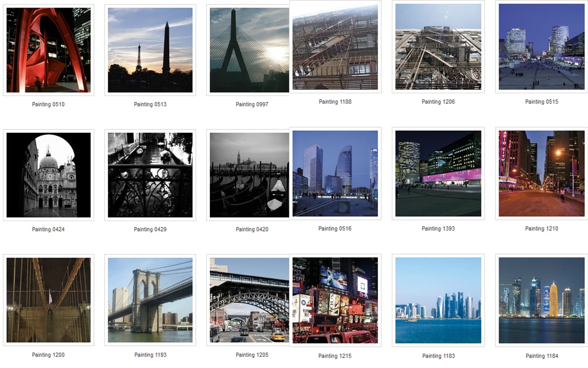Click the 'Painting 0513' caption text

(x=150, y=104)
